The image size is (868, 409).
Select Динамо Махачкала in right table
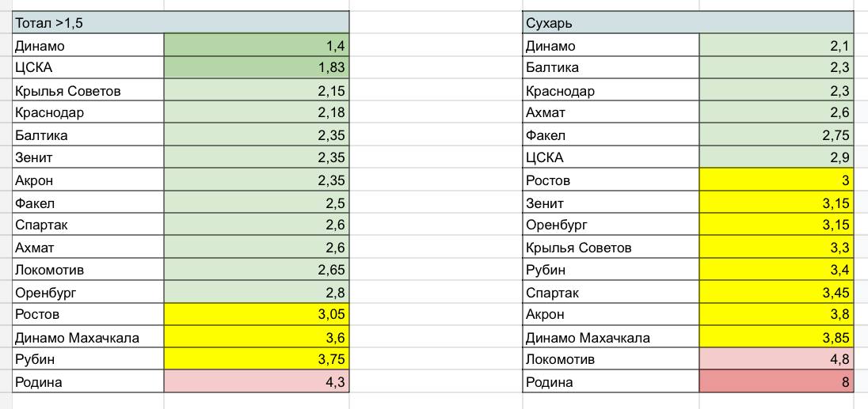611,337
